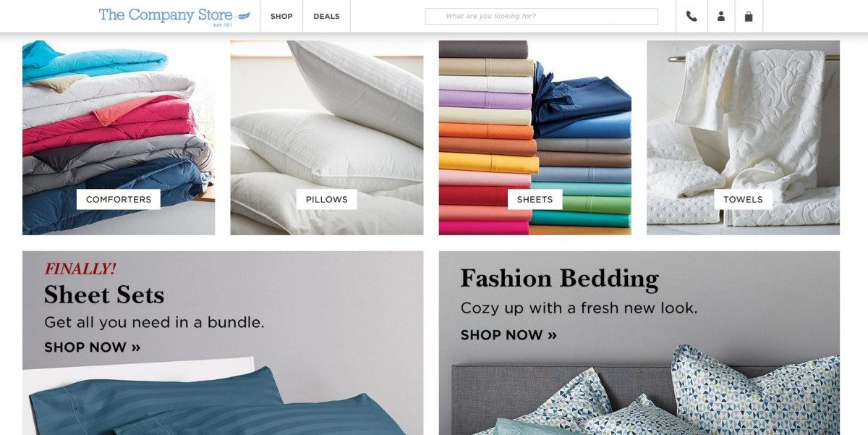
Task: Open the SHOP menu
Action: coord(281,16)
